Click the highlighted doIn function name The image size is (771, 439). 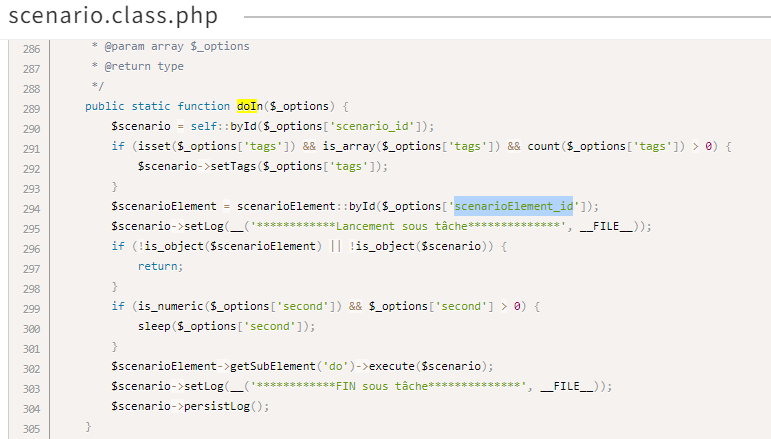(250, 106)
